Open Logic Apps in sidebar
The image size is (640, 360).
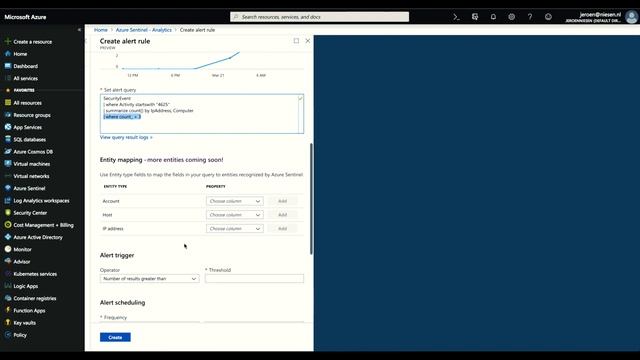(x=25, y=286)
